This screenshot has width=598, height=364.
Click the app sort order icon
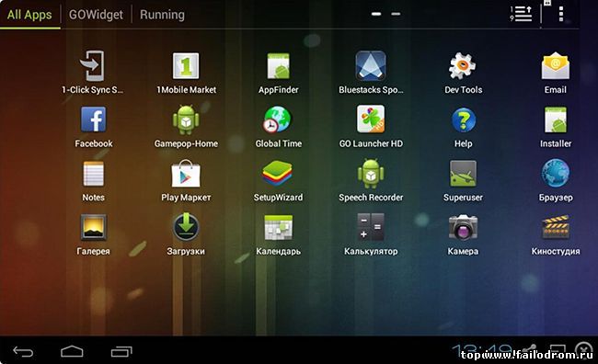tap(521, 14)
